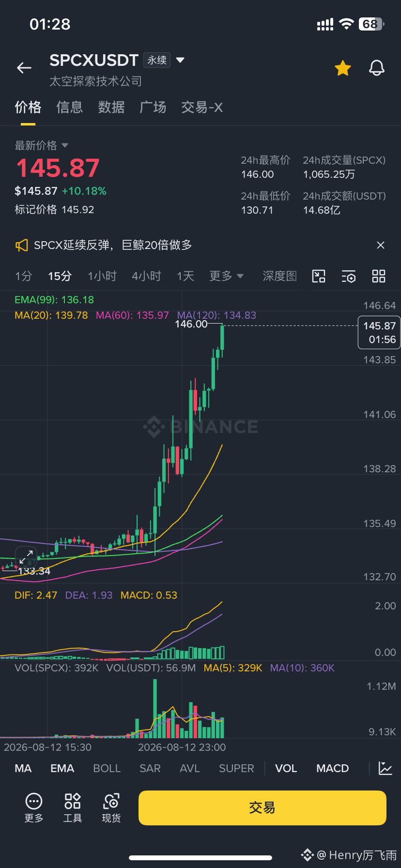Tap the MA(10): 360K volume label
401x868 pixels.
point(302,668)
